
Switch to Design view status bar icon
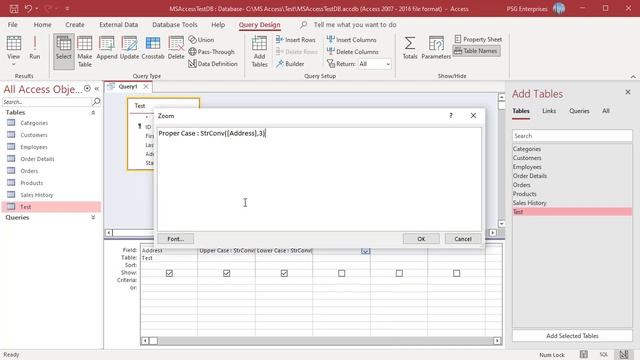point(624,355)
